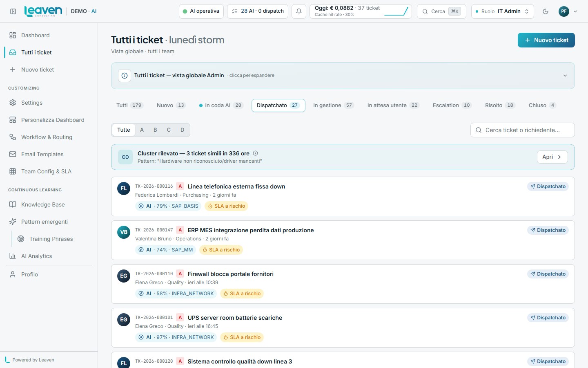
Task: Toggle dark mode moon icon
Action: pyautogui.click(x=546, y=11)
